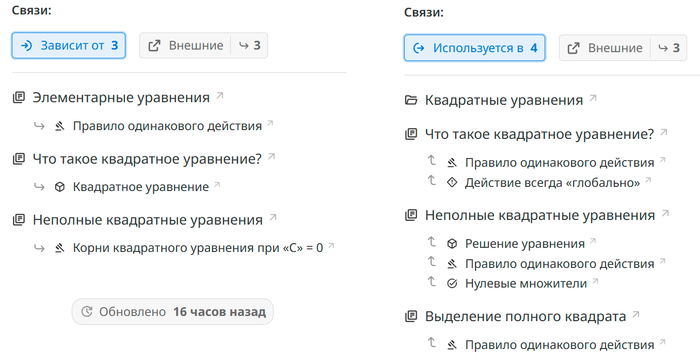The height and width of the screenshot is (364, 700).
Task: Click page icon of right «Неполные квадратные уравнения»
Action: coord(411,215)
